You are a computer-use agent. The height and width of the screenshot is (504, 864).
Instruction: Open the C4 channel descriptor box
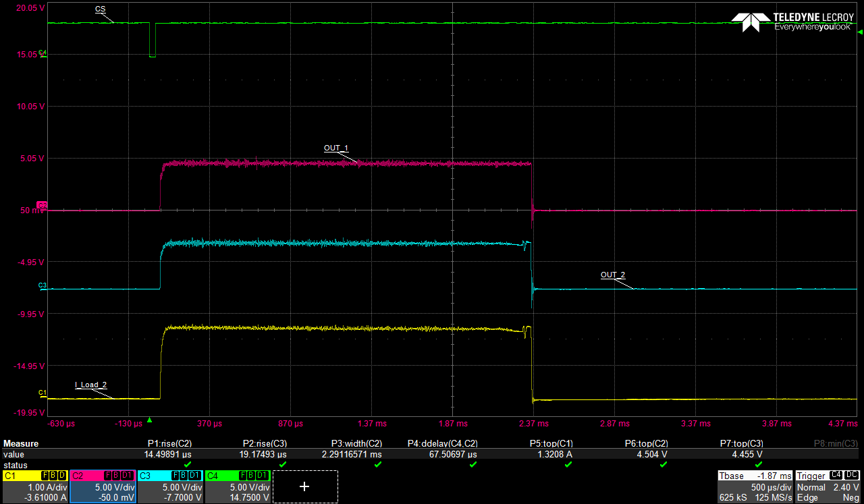point(238,486)
